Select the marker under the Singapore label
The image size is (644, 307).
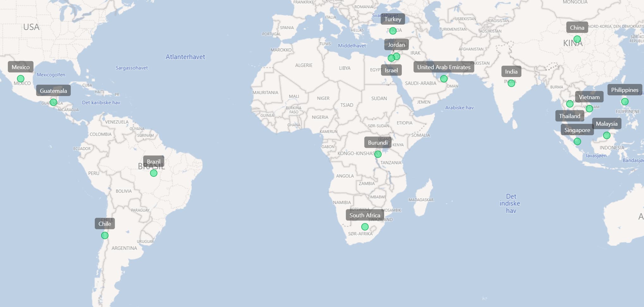point(577,141)
